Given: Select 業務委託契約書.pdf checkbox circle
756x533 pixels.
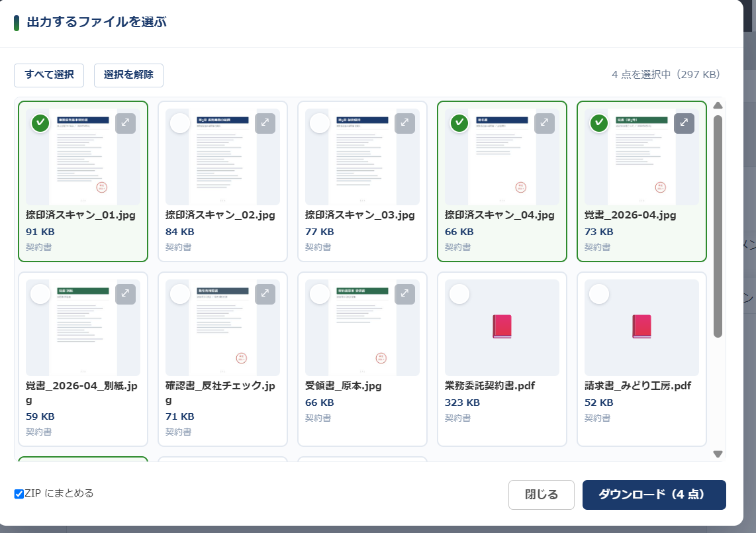Looking at the screenshot, I should coord(459,294).
